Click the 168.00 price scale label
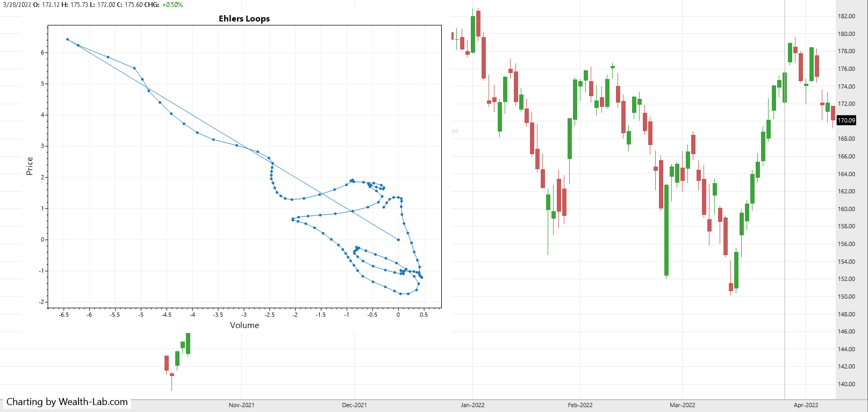The image size is (868, 412). tap(847, 139)
